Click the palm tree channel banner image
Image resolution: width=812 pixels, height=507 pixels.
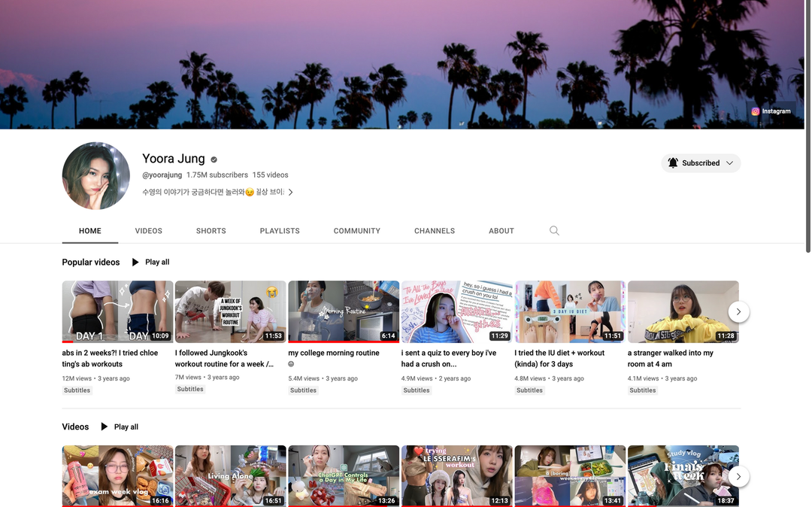click(x=401, y=64)
